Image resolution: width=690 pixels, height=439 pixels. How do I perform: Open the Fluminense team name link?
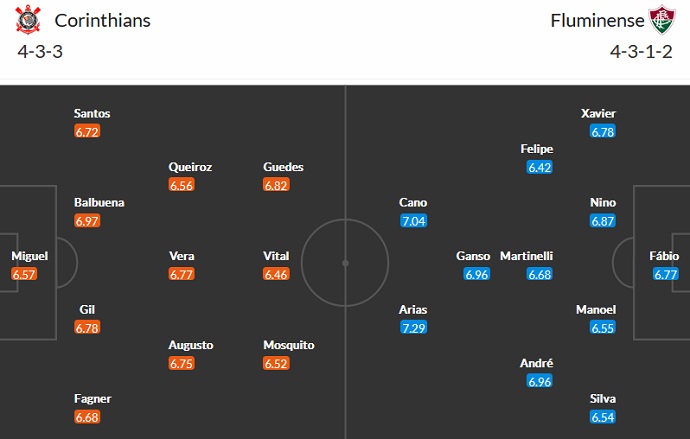point(596,20)
